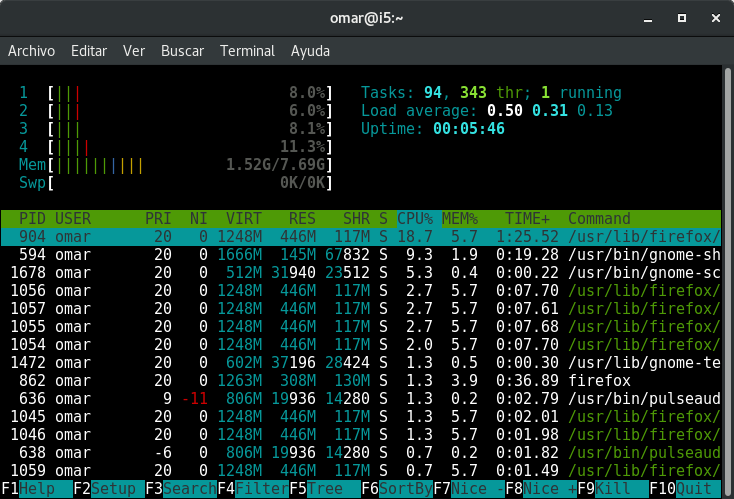Select process row with PID 1056
Viewport: 734px width, 499px height.
click(x=361, y=291)
